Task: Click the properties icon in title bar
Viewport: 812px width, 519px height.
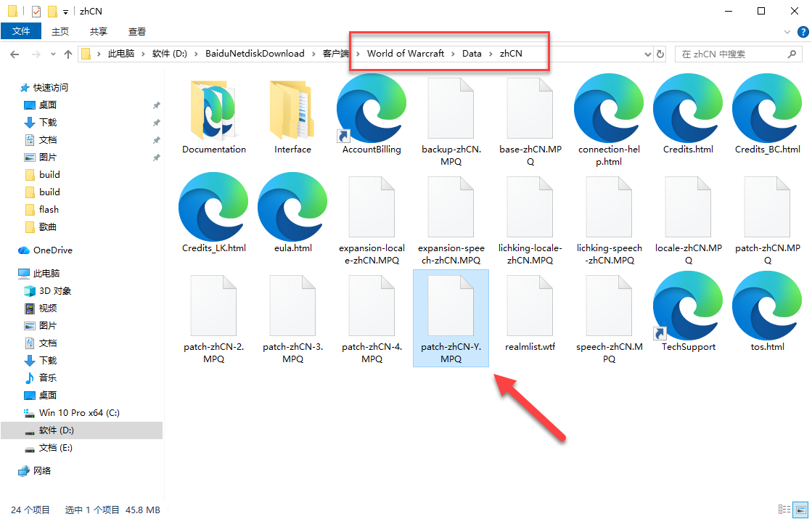Action: 36,11
